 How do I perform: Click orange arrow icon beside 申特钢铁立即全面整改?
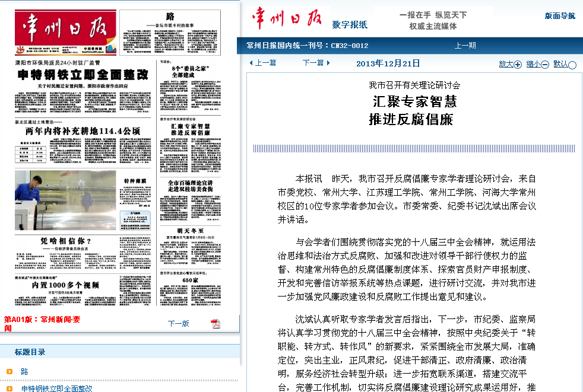(9, 388)
